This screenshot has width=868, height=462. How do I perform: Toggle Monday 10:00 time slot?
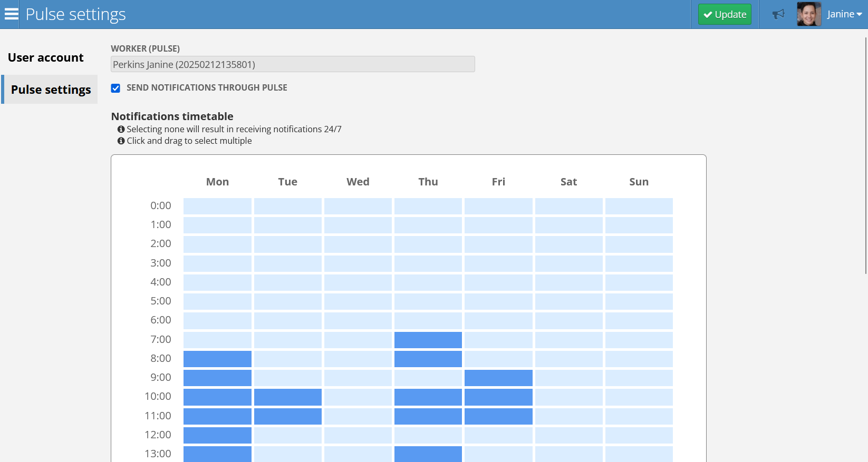pyautogui.click(x=217, y=397)
